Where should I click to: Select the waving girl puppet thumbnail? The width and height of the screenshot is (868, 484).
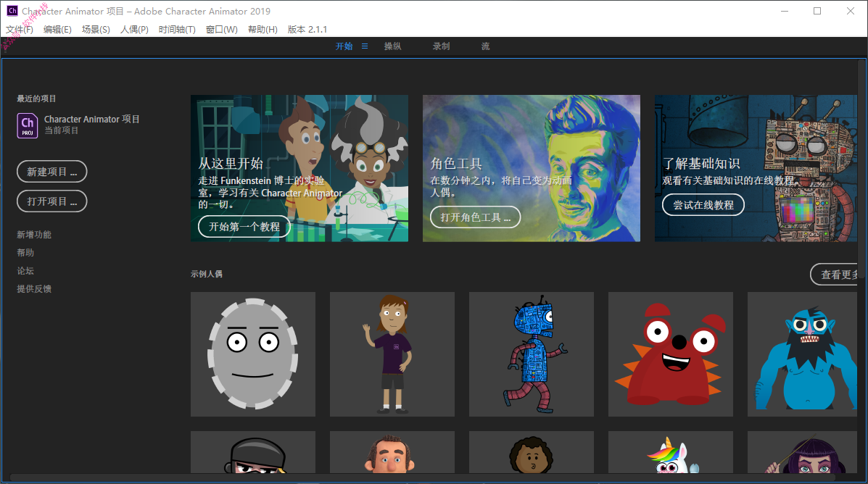tap(392, 354)
